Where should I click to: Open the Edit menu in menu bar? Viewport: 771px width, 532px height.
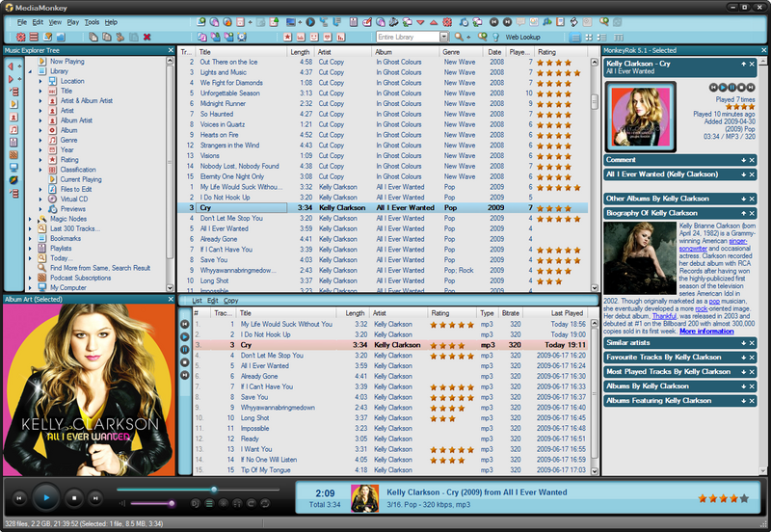(38, 22)
